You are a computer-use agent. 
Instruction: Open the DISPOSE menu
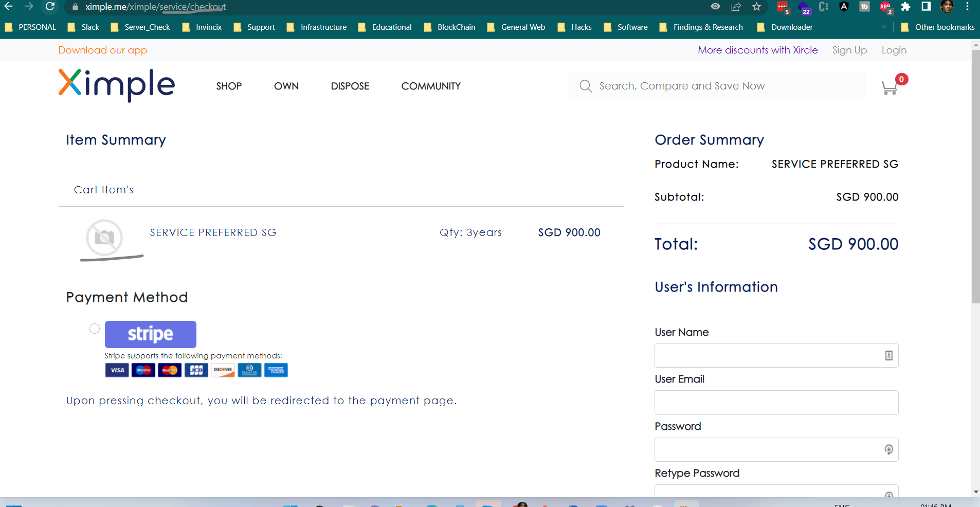(x=350, y=86)
